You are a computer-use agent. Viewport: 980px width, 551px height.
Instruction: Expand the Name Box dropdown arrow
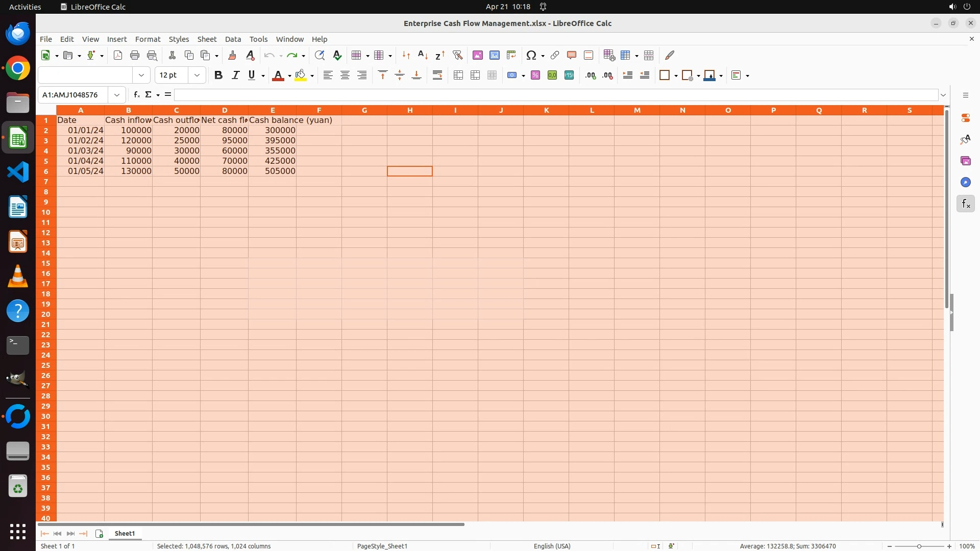point(117,95)
